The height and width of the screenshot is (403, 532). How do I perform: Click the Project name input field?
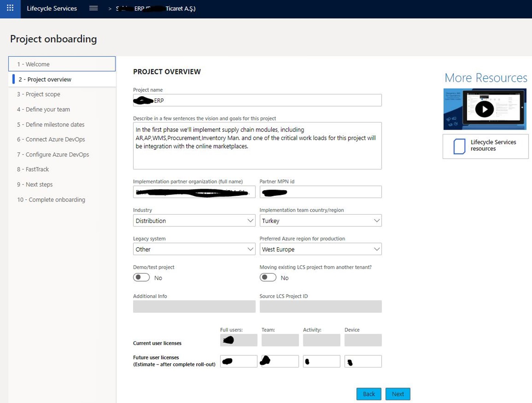pyautogui.click(x=257, y=100)
